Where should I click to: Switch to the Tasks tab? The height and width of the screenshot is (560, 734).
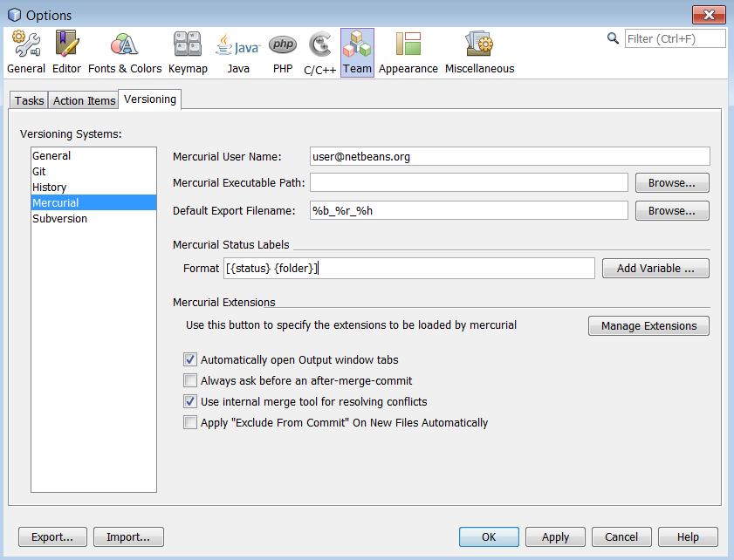click(29, 100)
